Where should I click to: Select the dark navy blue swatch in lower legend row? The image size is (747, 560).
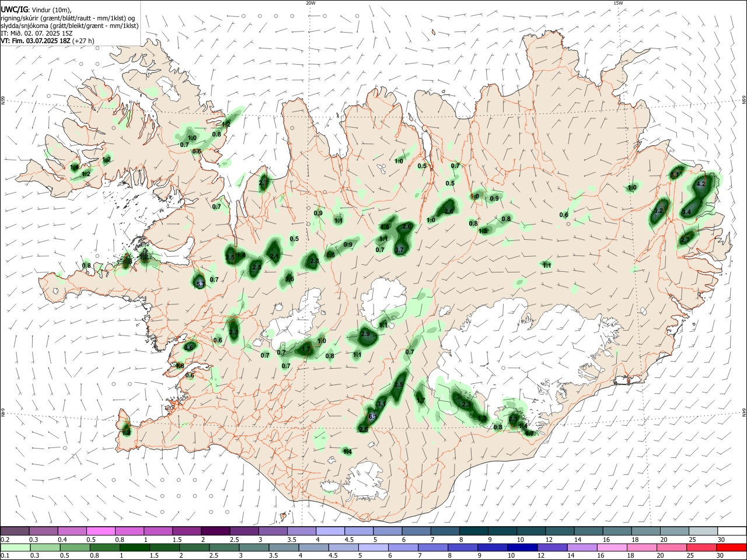(521, 547)
